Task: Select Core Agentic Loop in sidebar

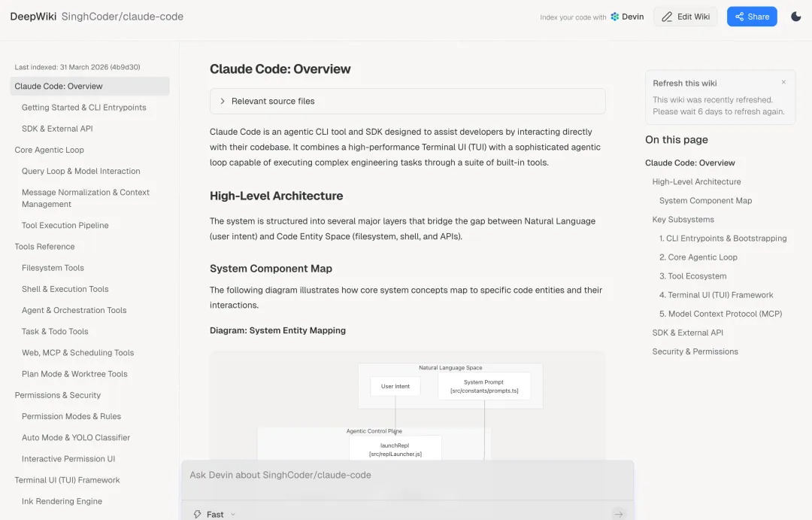Action: pos(49,150)
